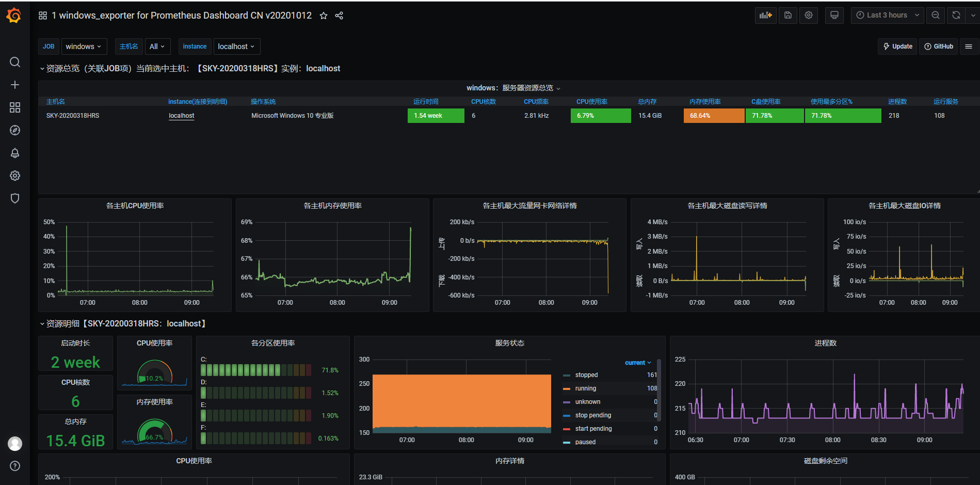Click the CPU使用率 gauge showing 10.2%
Screen dimensions: 980x485
coord(154,372)
